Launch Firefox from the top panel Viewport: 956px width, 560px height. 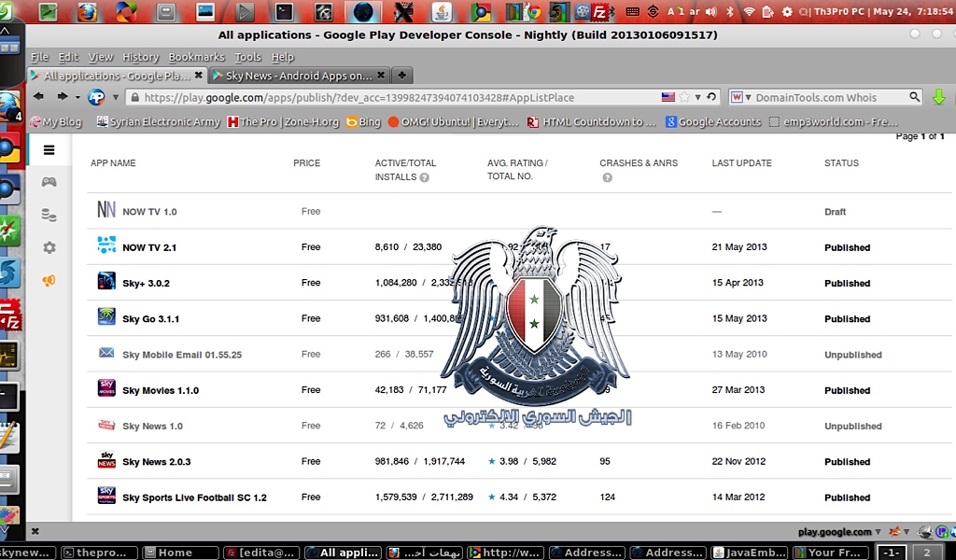87,11
